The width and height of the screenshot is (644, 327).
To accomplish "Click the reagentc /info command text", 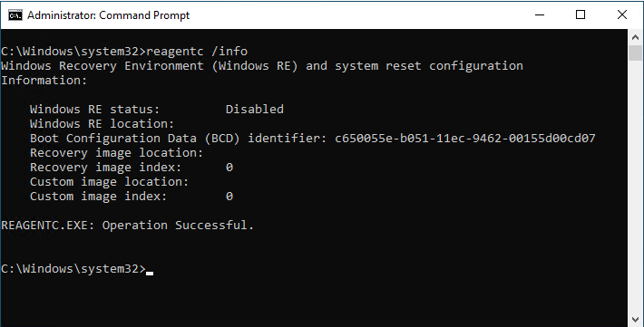I will coord(197,52).
